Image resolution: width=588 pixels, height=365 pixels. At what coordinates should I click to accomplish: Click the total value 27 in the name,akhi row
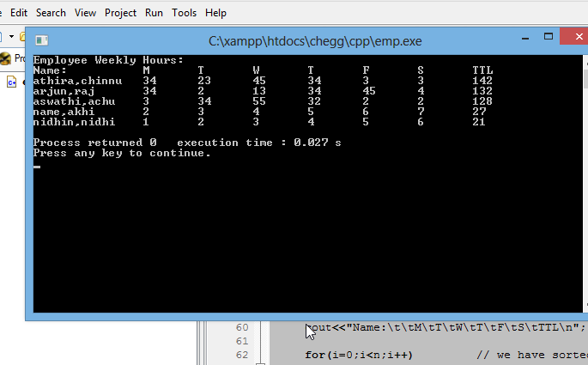coord(479,112)
